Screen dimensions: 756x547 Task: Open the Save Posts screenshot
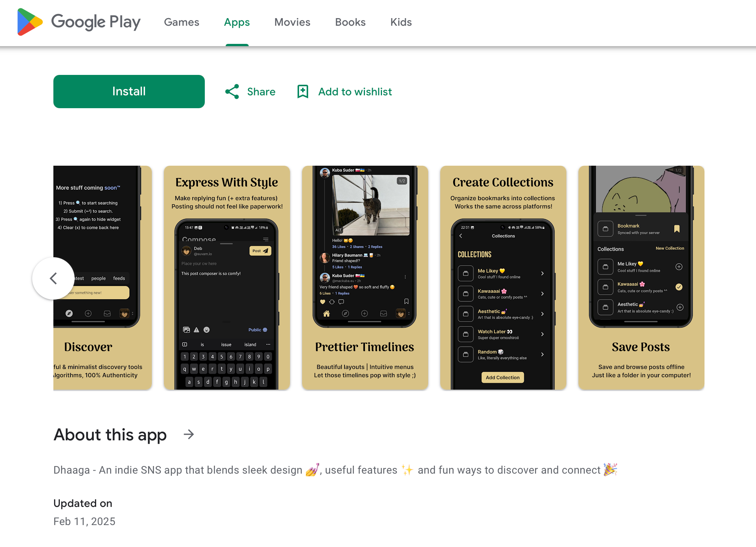coord(641,278)
